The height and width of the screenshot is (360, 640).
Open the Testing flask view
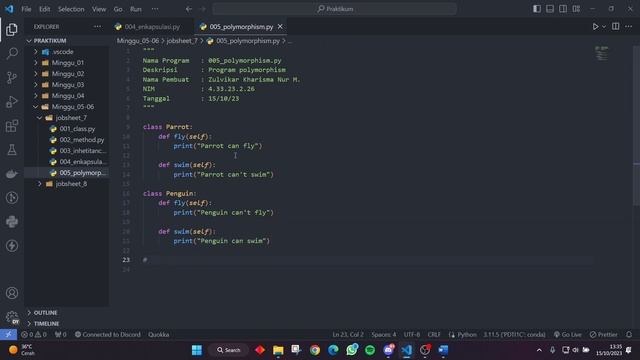click(12, 150)
